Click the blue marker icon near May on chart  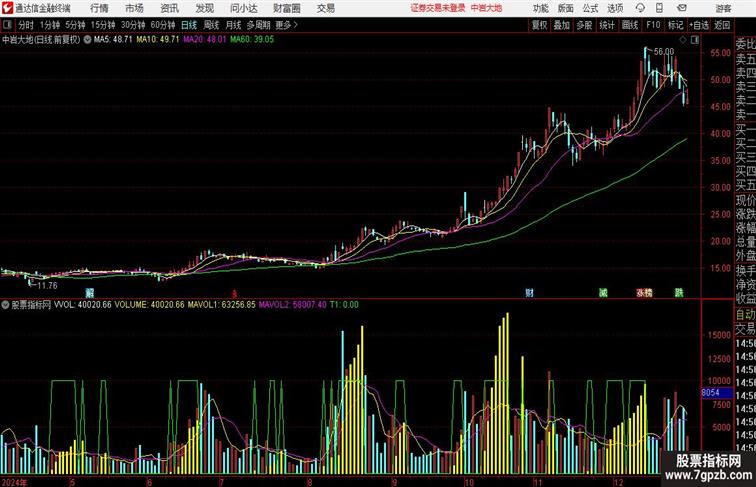[90, 293]
